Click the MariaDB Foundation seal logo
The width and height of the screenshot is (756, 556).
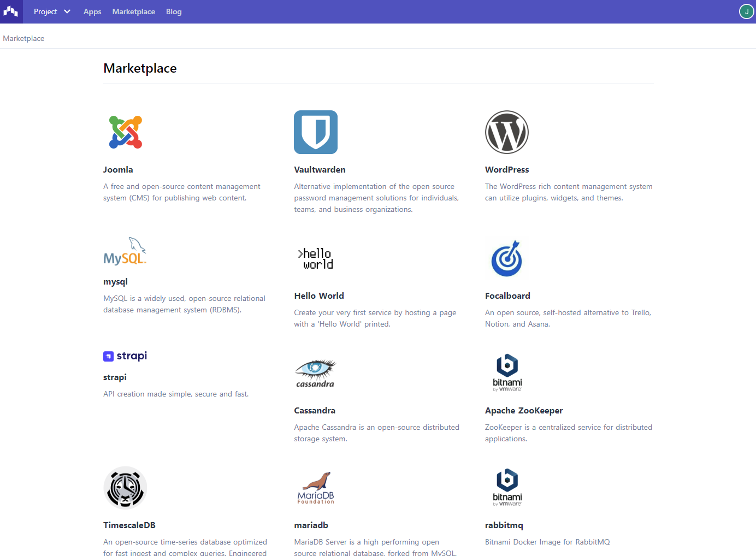(x=316, y=488)
